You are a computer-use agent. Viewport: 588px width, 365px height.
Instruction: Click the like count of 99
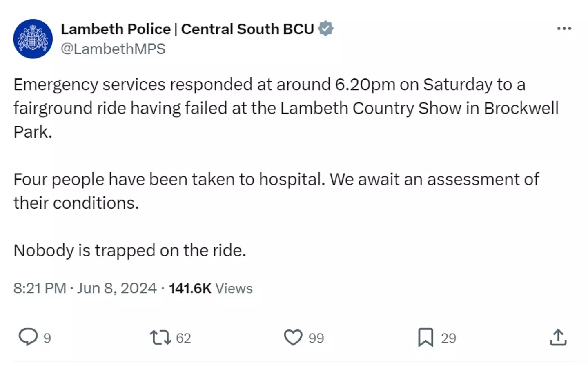(316, 338)
